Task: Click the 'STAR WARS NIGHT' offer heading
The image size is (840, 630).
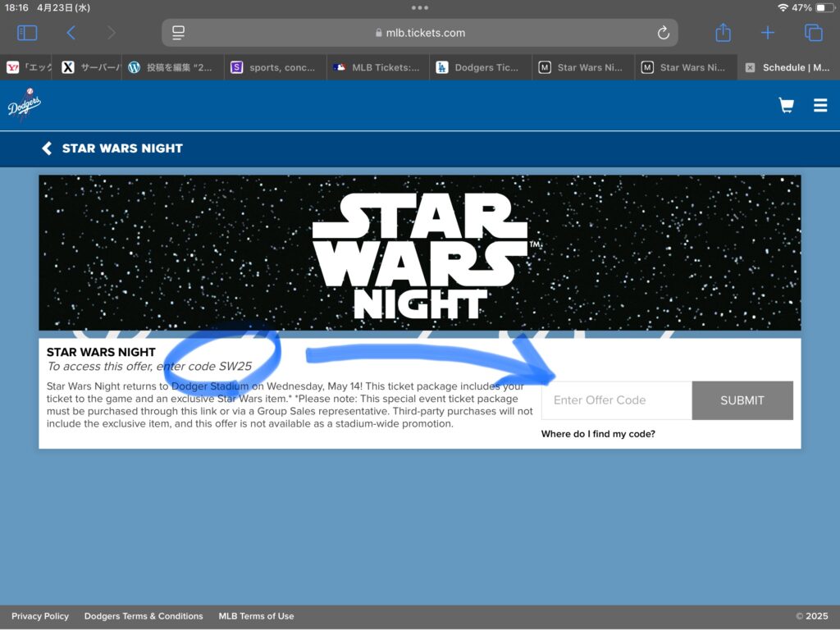Action: (101, 352)
